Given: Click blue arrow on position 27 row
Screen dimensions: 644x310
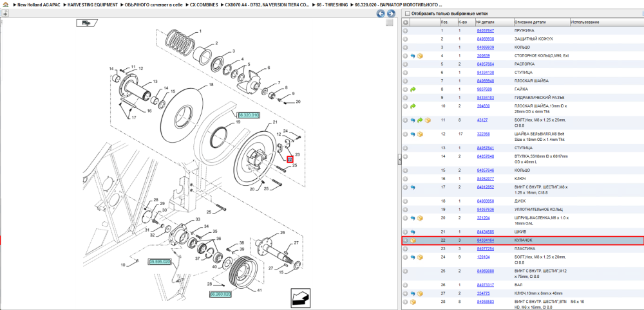Looking at the screenshot, I should click(413, 293).
